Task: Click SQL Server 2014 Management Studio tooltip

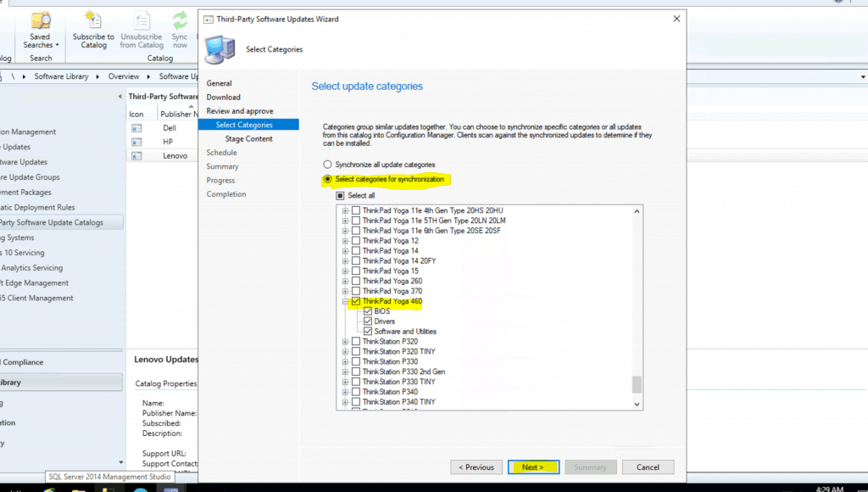Action: (109, 477)
